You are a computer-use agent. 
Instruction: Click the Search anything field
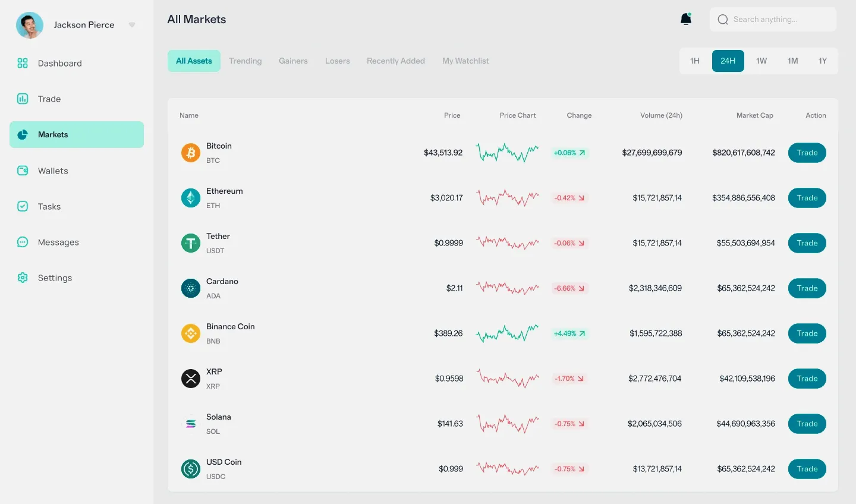point(773,19)
